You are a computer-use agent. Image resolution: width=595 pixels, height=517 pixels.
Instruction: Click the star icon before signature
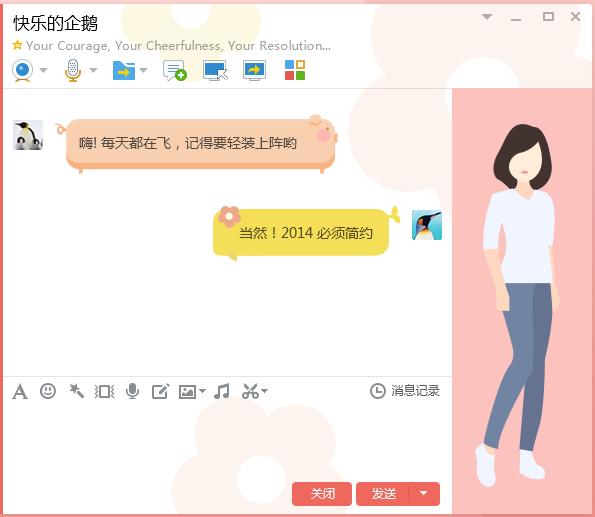(x=17, y=45)
